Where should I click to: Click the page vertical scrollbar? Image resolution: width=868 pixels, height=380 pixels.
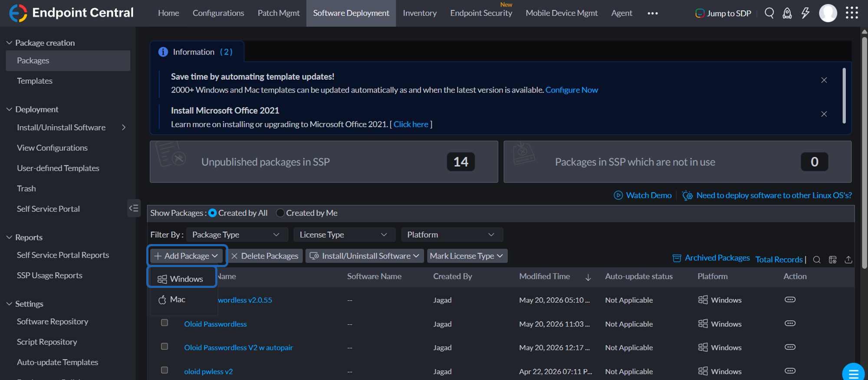(865, 152)
